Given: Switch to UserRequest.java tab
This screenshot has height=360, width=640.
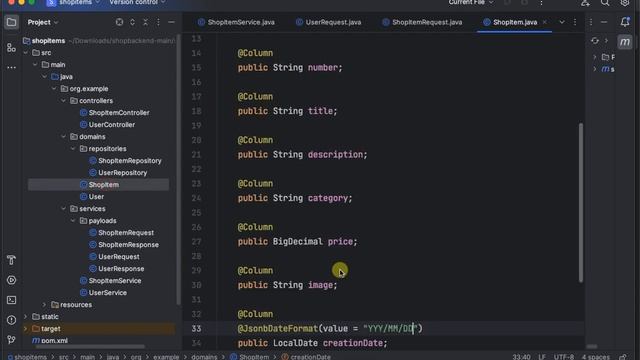Looking at the screenshot, I should [329, 22].
